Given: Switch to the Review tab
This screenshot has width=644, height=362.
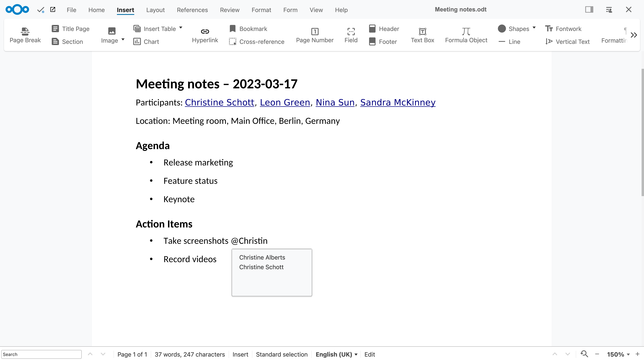Looking at the screenshot, I should point(230,10).
